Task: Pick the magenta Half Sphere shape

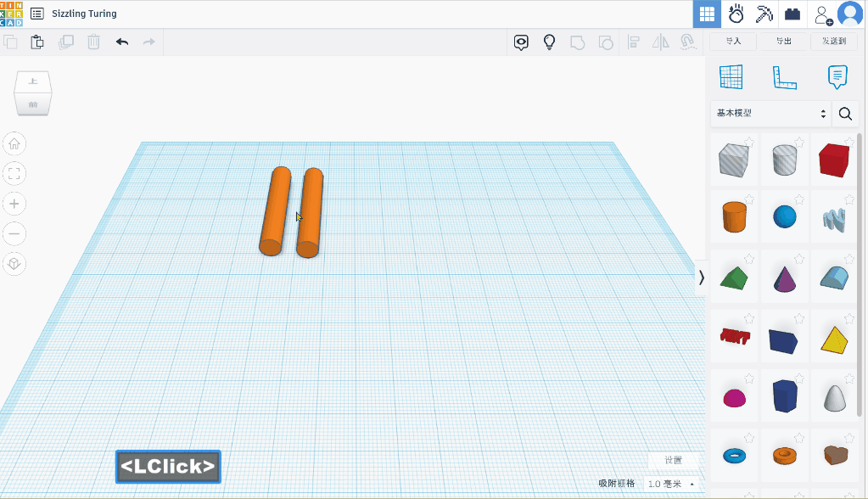Action: pos(735,398)
